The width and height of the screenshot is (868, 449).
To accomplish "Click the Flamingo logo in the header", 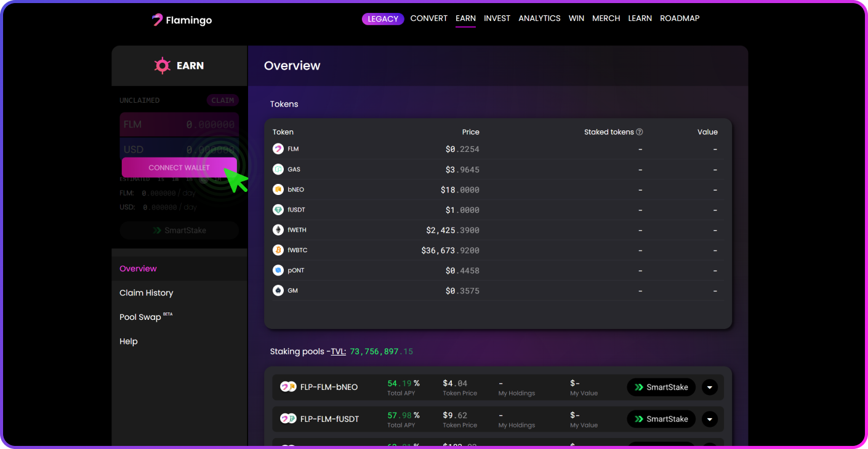I will [182, 20].
